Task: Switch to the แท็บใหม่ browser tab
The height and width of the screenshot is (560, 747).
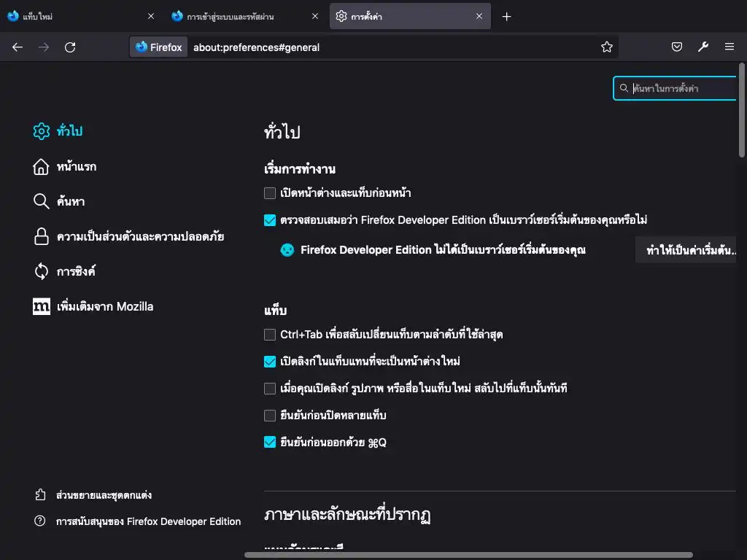Action: pos(81,16)
